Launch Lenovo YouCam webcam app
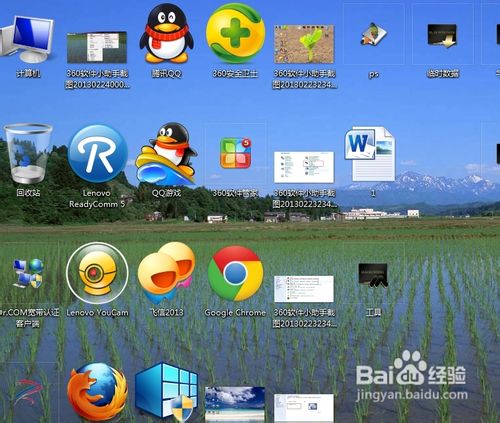 tap(97, 273)
